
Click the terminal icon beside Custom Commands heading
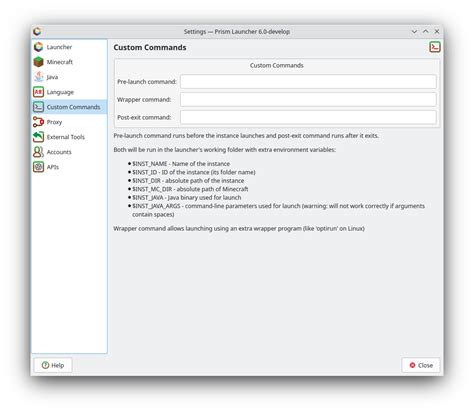(435, 47)
